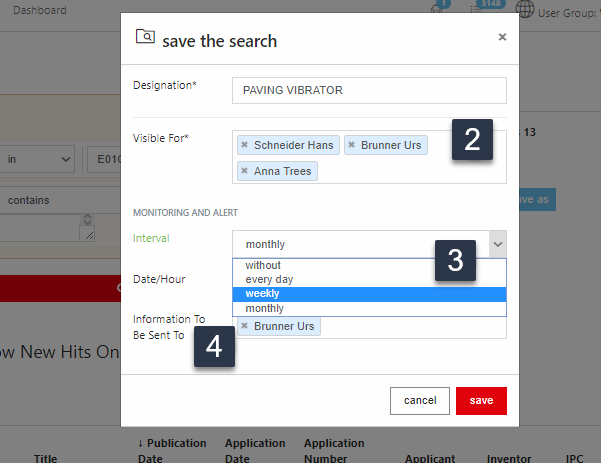Screen dimensions: 601x463
Task: Choose 'weekly' from the interval list
Action: point(262,294)
